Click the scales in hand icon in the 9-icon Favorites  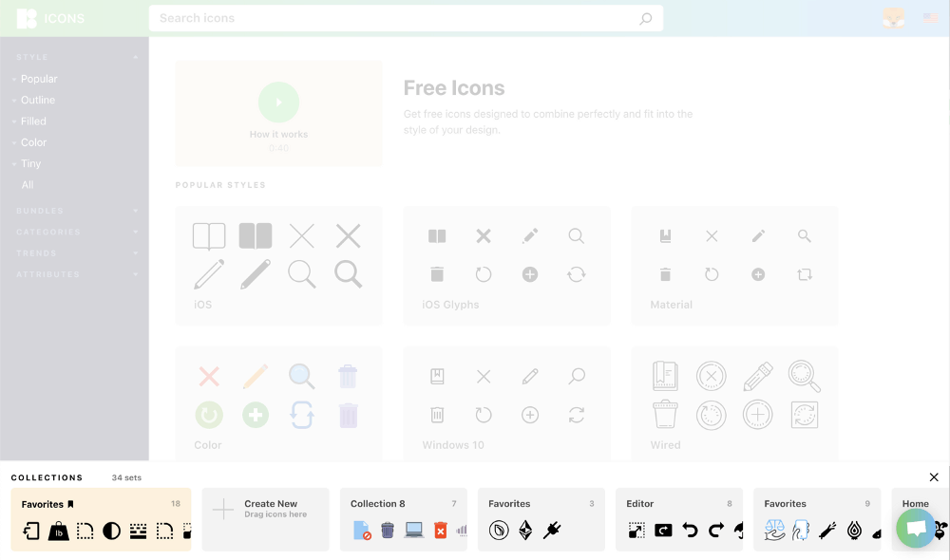point(774,531)
